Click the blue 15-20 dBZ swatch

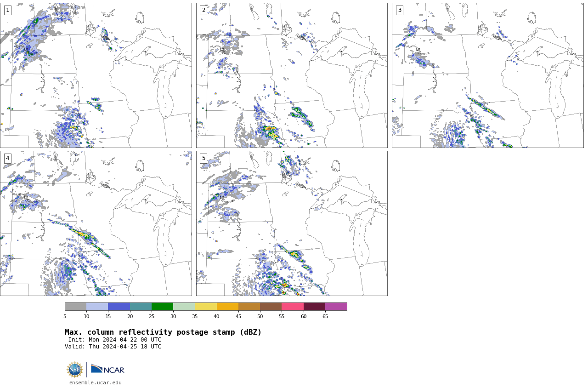click(119, 307)
